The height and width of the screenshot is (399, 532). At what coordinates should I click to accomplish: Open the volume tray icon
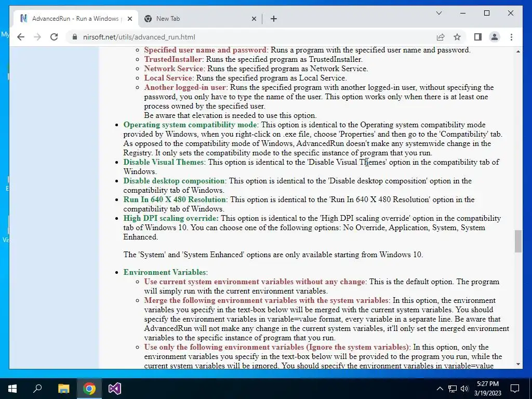click(465, 389)
